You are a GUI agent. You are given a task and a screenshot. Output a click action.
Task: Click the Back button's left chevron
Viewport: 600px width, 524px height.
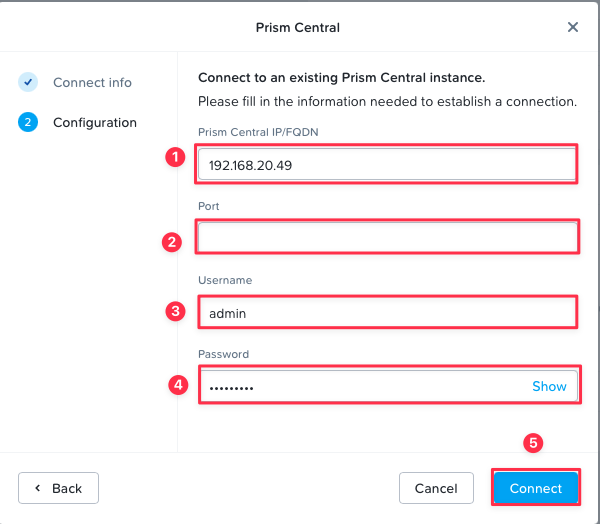38,488
